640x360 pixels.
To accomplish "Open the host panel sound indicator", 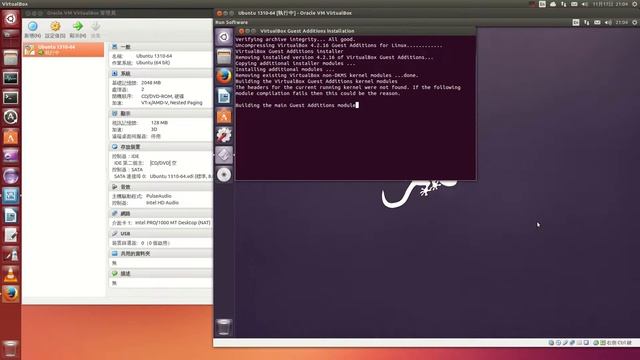I will point(585,4).
